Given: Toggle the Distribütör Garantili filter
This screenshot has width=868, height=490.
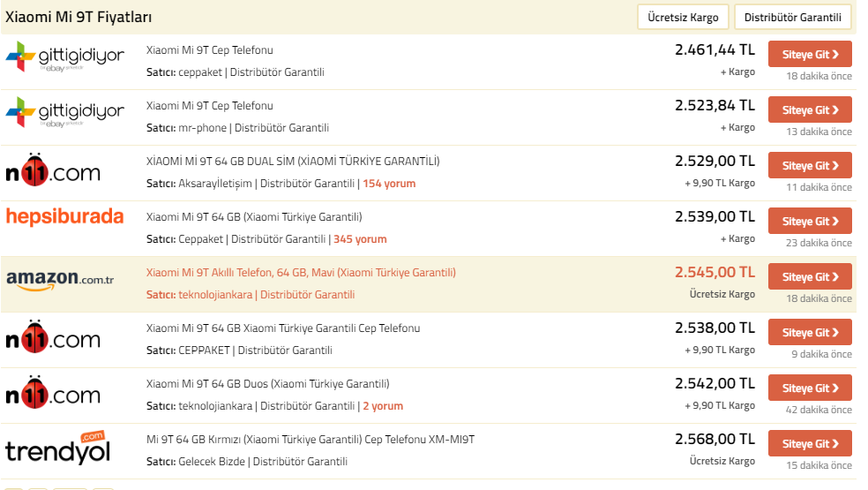Looking at the screenshot, I should (793, 17).
